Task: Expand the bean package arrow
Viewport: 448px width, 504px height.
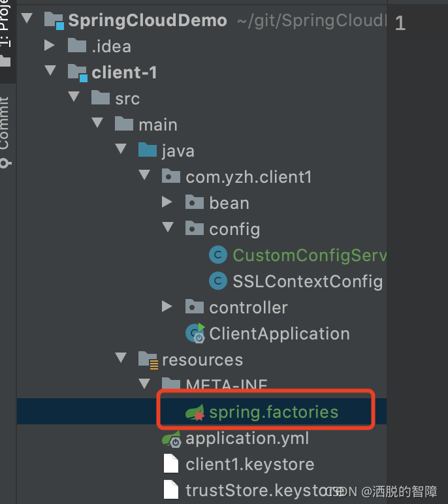Action: tap(167, 202)
